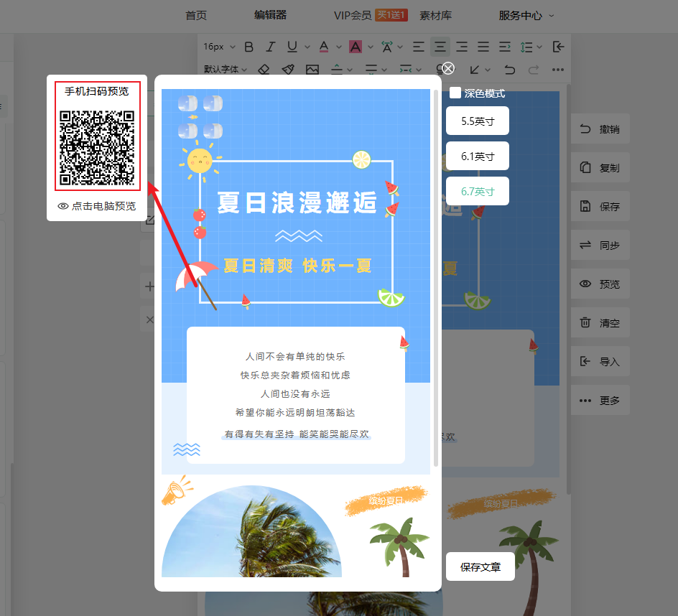678x616 pixels.
Task: Click the 同步 sidebar button
Action: click(x=600, y=245)
